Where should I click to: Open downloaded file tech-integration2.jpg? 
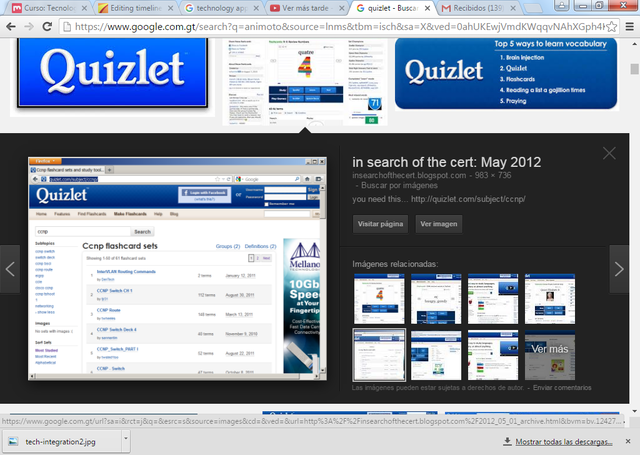click(61, 442)
